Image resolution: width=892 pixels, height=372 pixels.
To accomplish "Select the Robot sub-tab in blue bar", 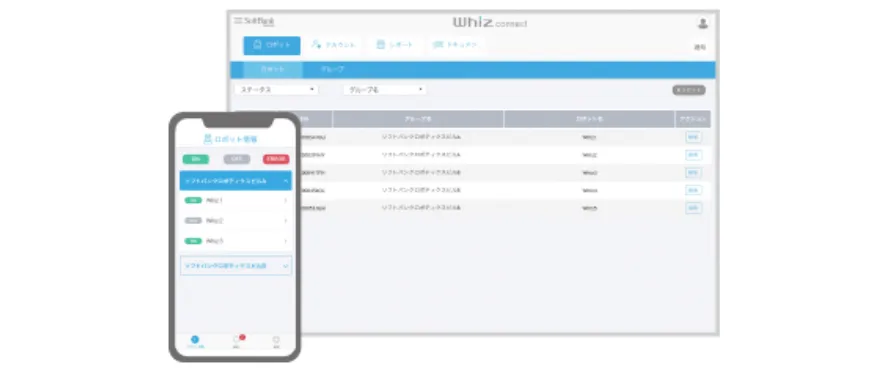I will click(x=273, y=69).
